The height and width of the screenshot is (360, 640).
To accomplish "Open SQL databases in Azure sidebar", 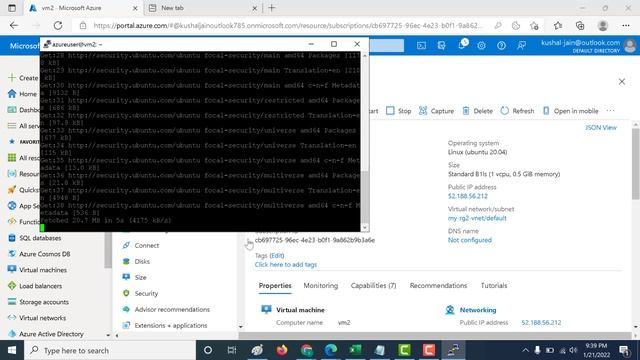I will point(40,238).
